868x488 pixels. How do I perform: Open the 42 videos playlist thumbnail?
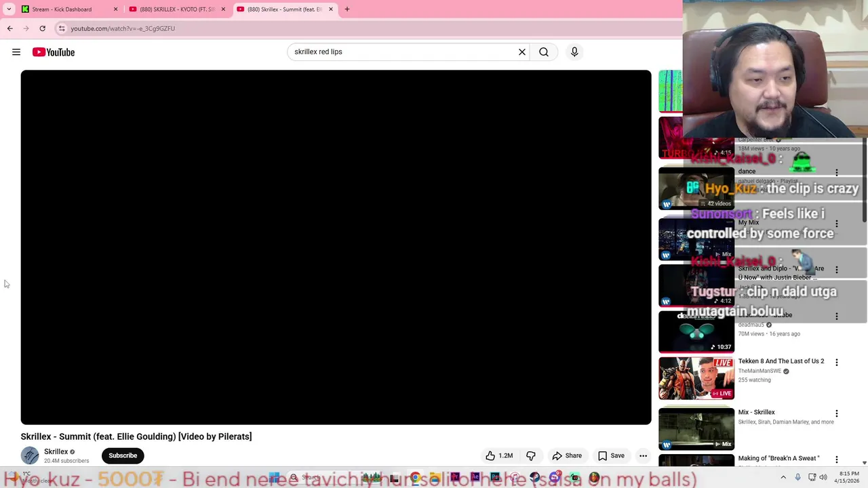click(x=696, y=189)
